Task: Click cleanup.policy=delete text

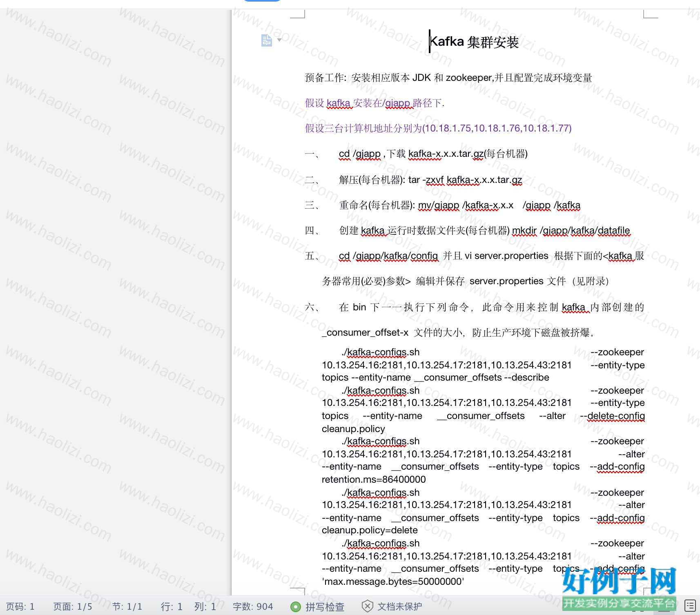Action: pos(370,530)
